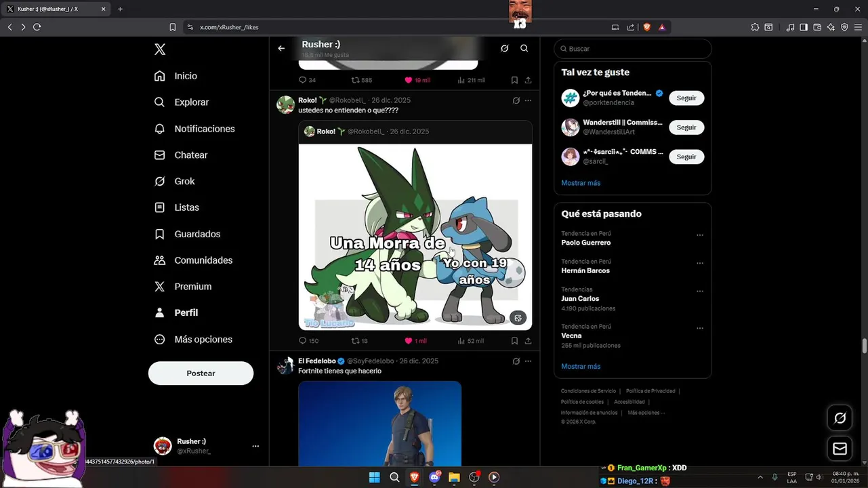Open more options on Roko post

click(x=528, y=100)
